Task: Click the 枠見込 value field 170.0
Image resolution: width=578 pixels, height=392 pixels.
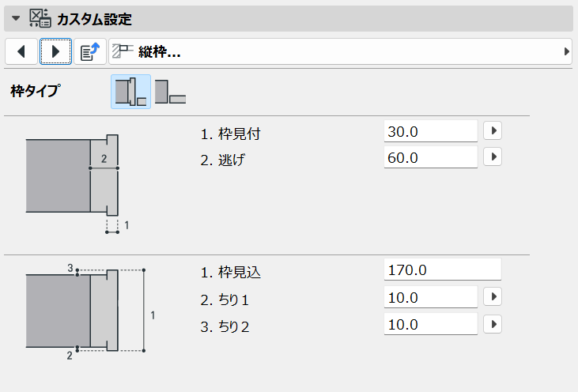Action: pyautogui.click(x=442, y=269)
